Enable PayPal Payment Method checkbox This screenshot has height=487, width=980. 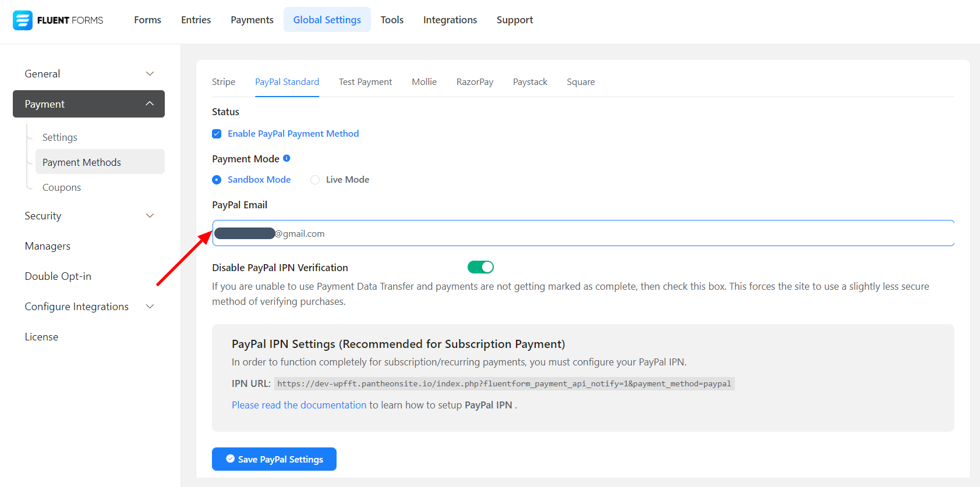tap(217, 134)
